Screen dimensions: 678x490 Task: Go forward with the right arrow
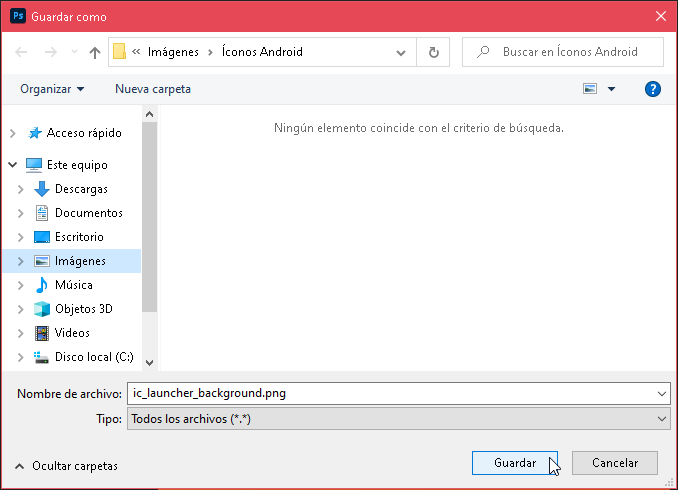click(x=51, y=52)
